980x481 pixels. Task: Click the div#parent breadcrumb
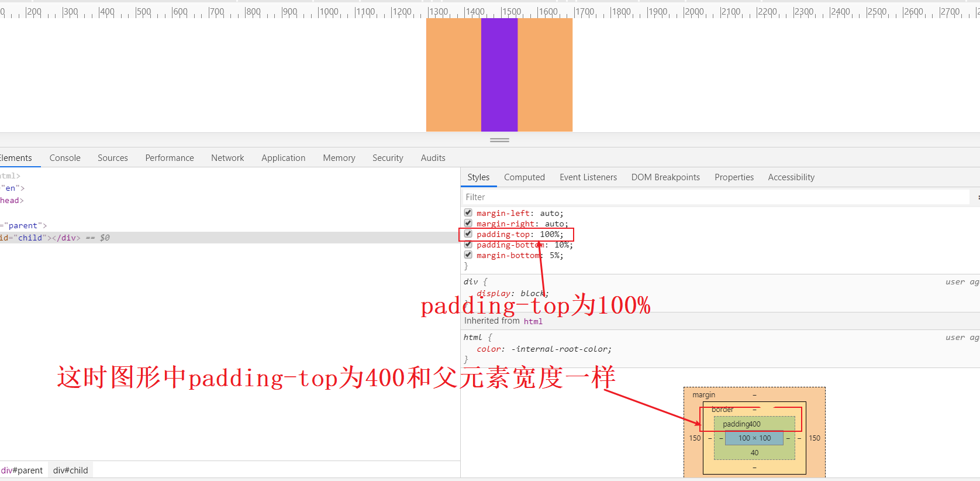coord(22,470)
